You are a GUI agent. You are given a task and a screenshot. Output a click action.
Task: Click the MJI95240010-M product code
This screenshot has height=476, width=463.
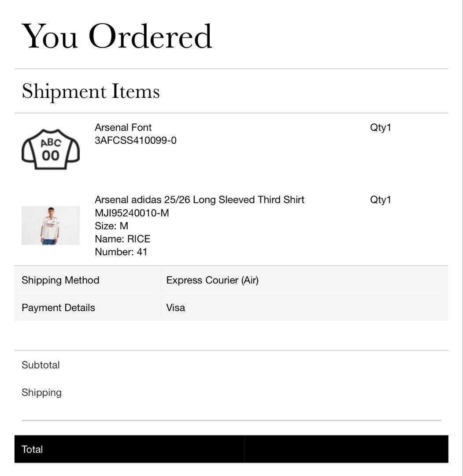(x=132, y=213)
